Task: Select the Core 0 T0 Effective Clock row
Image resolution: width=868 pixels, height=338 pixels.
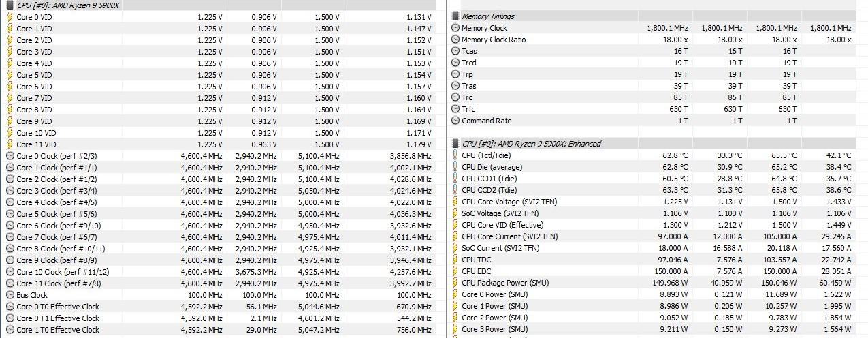Action: pyautogui.click(x=58, y=307)
